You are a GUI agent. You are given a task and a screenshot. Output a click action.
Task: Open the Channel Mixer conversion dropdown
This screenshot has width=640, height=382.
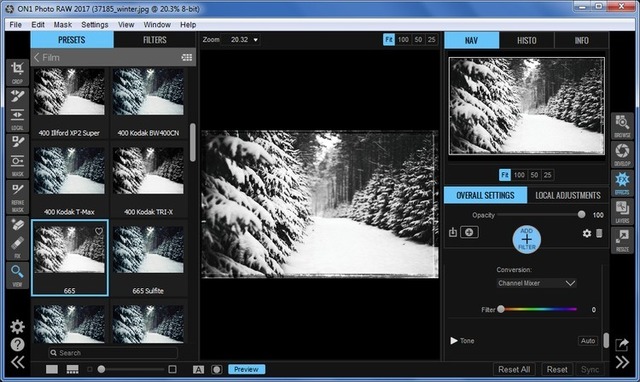tap(536, 283)
